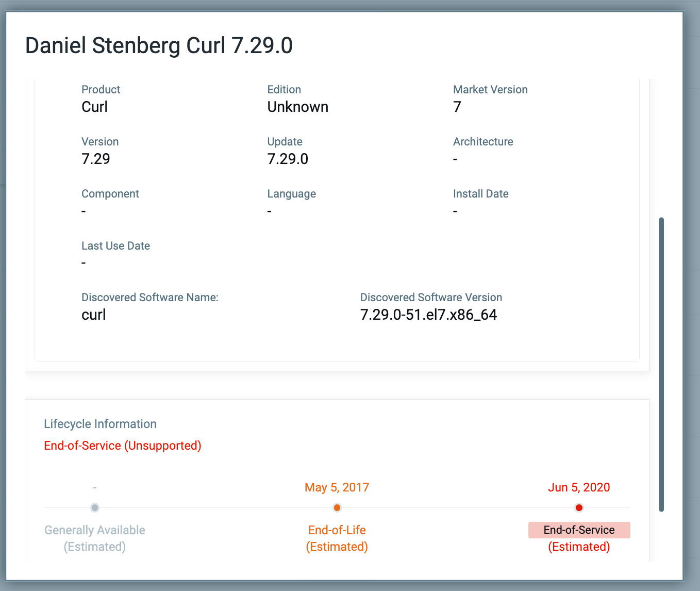Select the Product value Curl
The height and width of the screenshot is (591, 700).
tap(94, 107)
